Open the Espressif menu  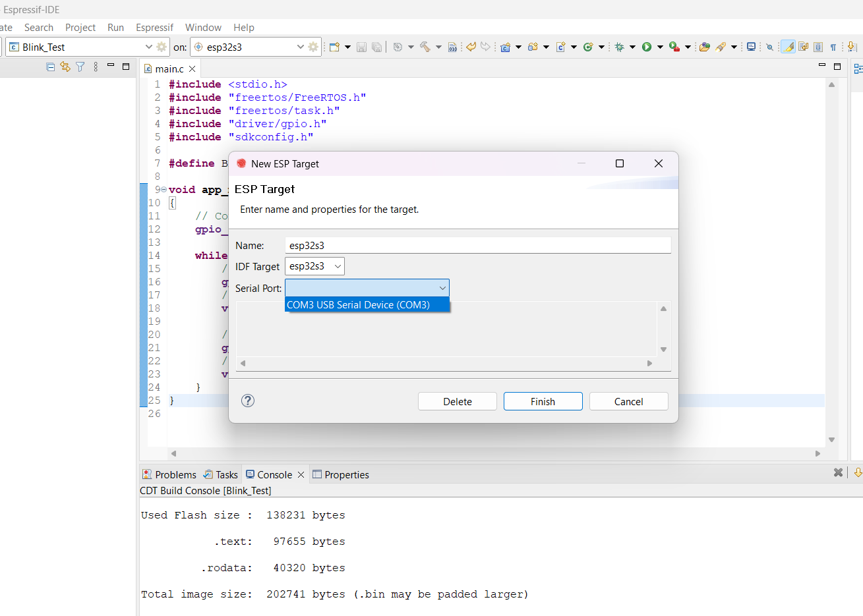click(154, 27)
